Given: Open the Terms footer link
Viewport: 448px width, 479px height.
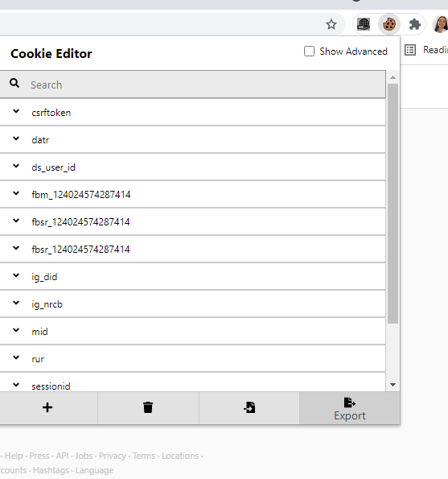Looking at the screenshot, I should tap(144, 456).
